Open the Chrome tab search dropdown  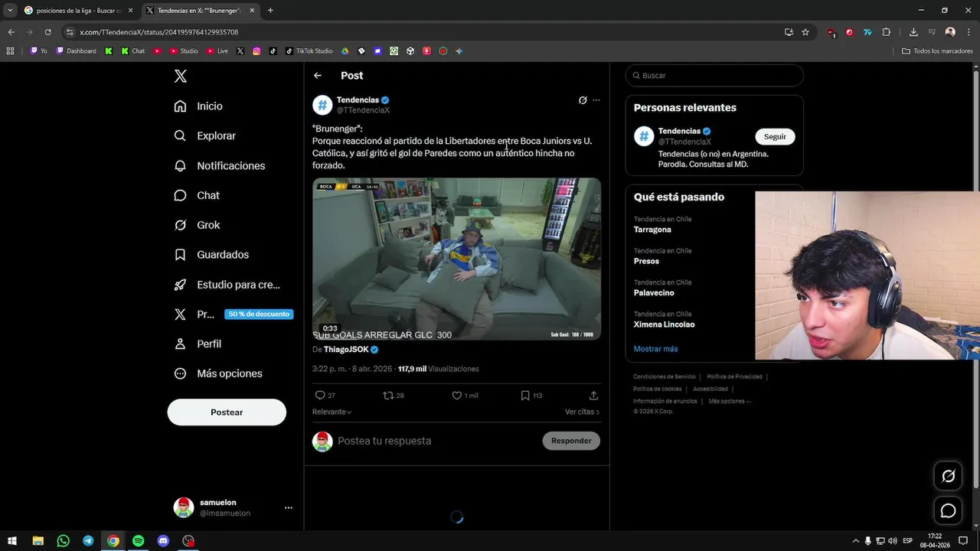tap(9, 11)
